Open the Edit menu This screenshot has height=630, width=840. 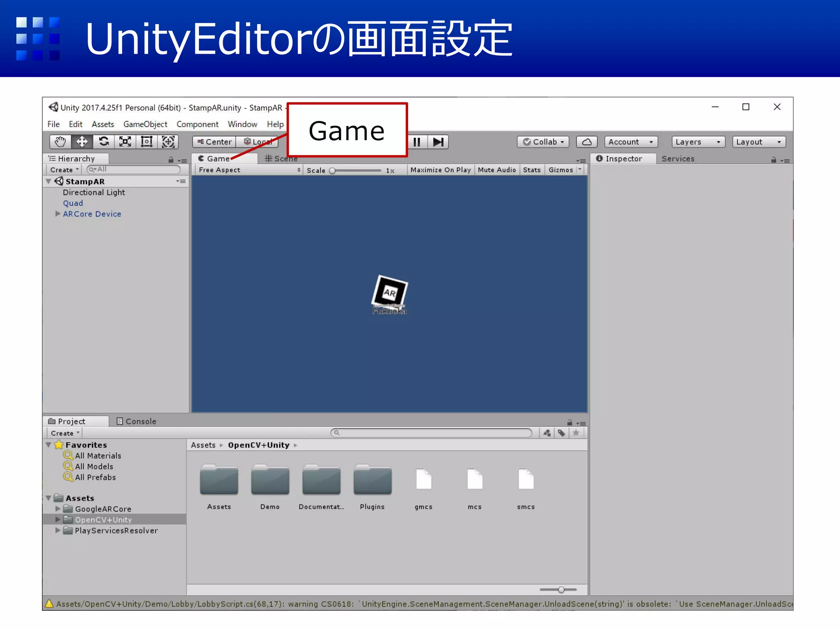click(75, 124)
